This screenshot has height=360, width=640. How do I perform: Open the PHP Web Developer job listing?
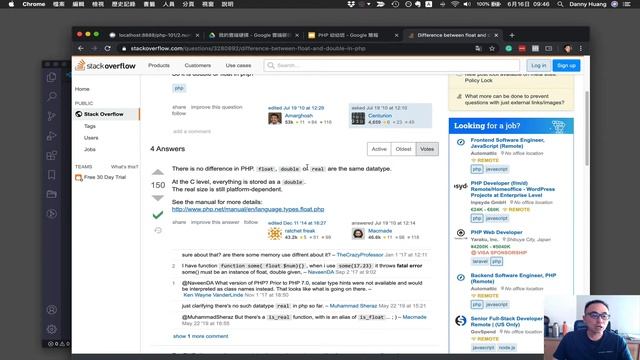pyautogui.click(x=496, y=232)
